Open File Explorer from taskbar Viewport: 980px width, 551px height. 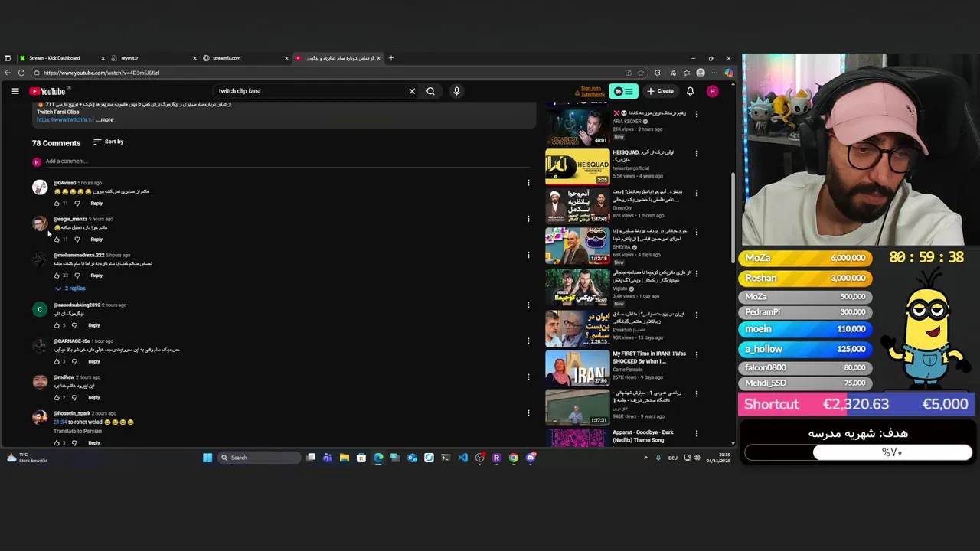coord(345,458)
